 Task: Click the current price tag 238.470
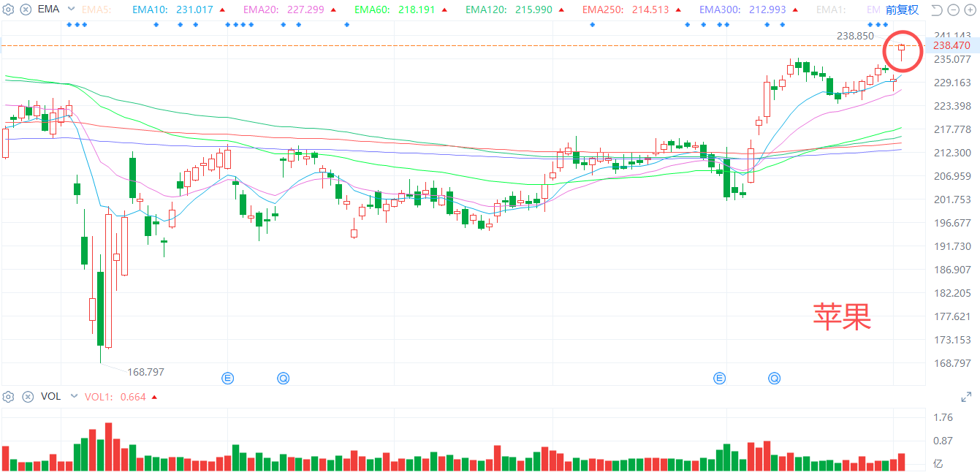(x=951, y=45)
